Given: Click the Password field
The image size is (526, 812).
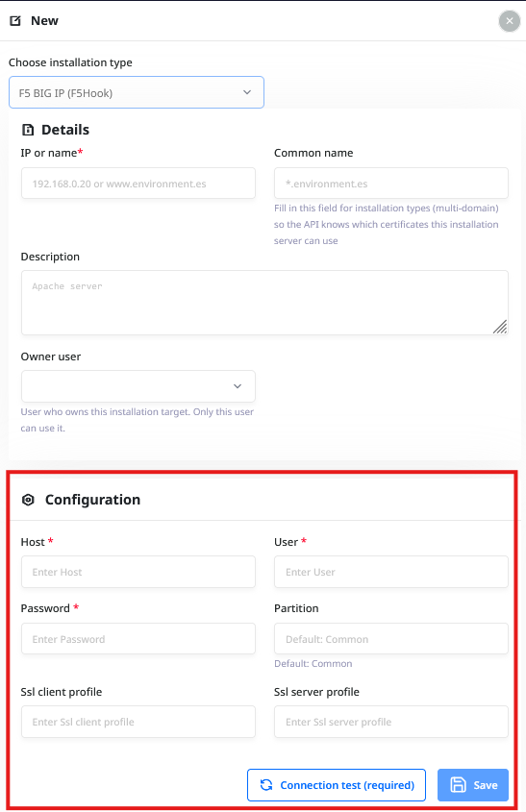Looking at the screenshot, I should pyautogui.click(x=138, y=638).
